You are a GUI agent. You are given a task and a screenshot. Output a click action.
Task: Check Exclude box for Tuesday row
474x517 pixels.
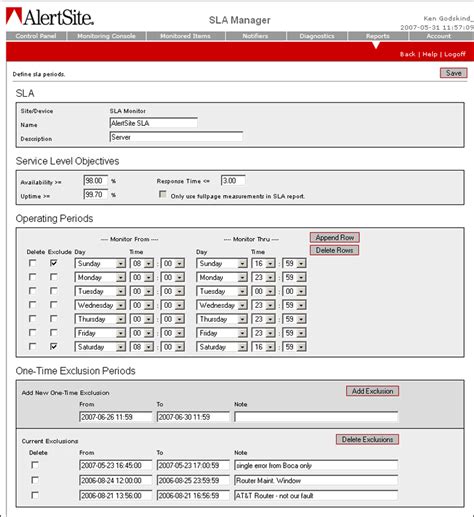click(x=53, y=291)
